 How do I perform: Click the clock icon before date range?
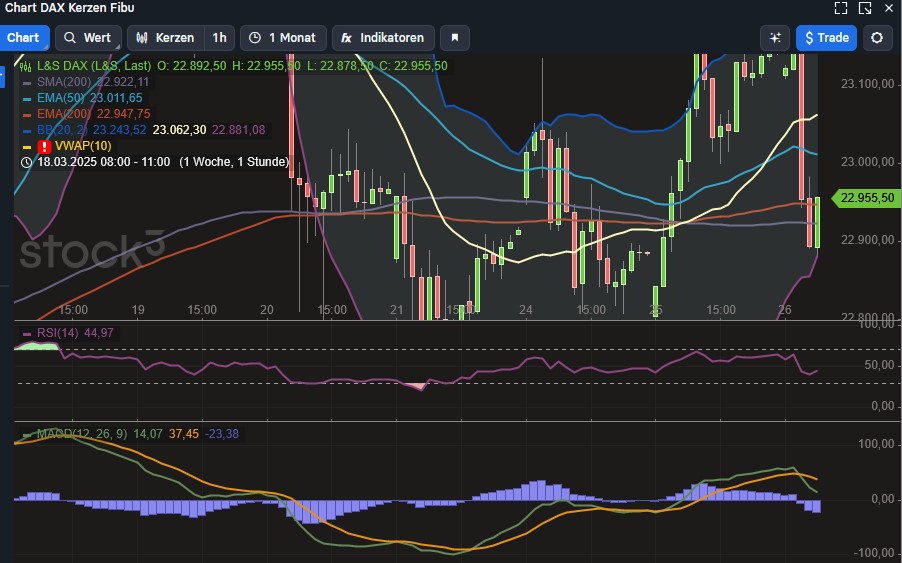(x=26, y=162)
